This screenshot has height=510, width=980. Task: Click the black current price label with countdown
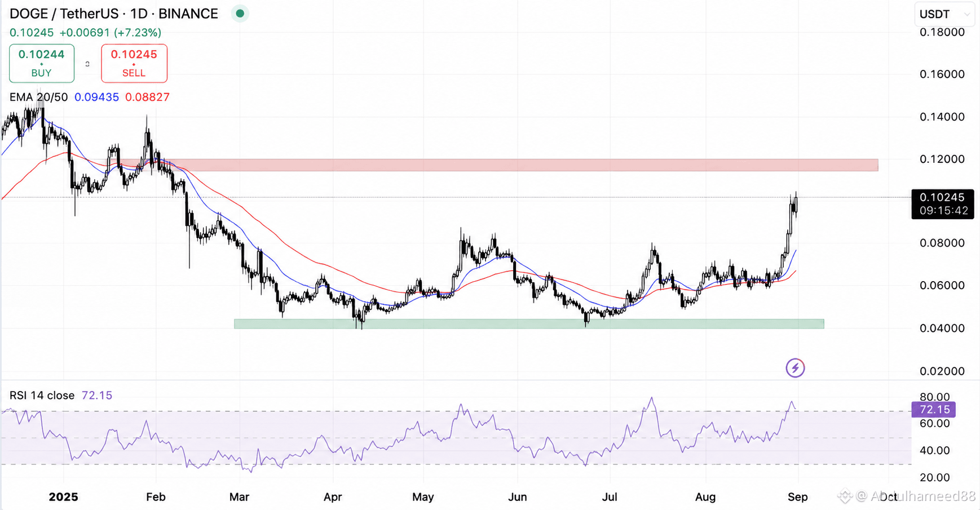(x=943, y=204)
